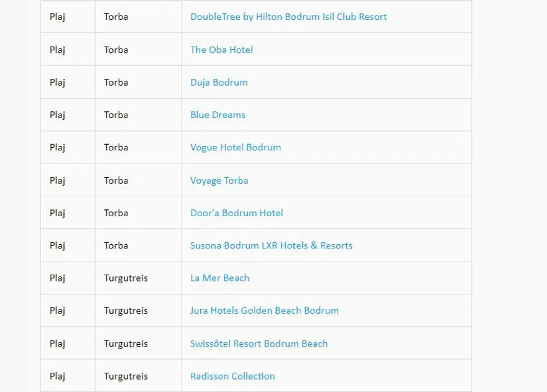Click the Torba cell in the Voyage Torba row
Screen dimensions: 547x392
click(116, 180)
